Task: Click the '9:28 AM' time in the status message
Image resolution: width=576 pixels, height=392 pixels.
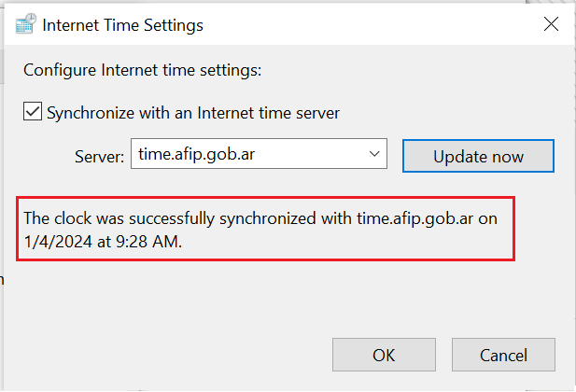Action: pyautogui.click(x=148, y=242)
